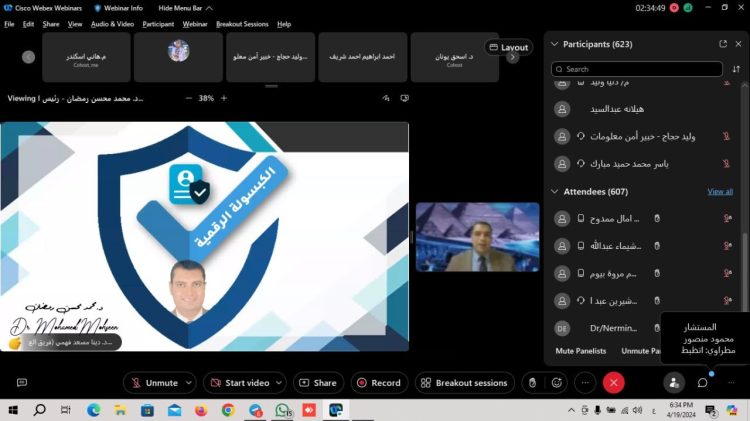
Task: Open audio options arrow next to Unmute
Action: click(189, 383)
